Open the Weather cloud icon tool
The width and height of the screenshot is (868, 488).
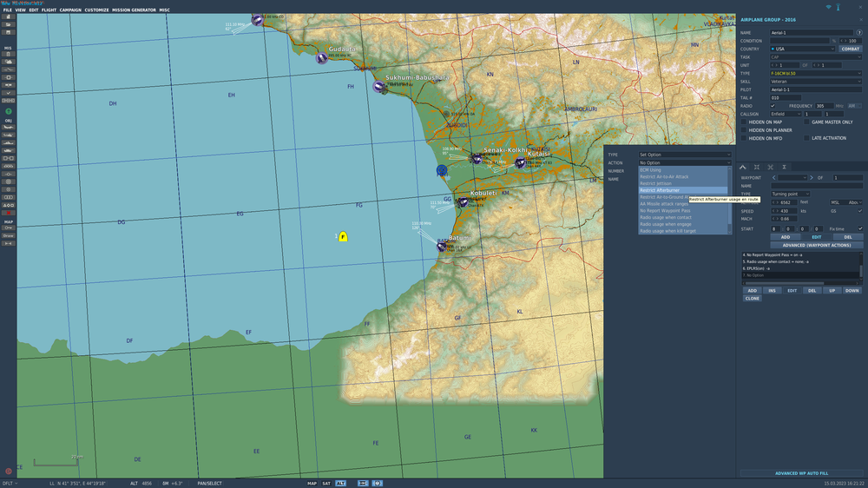(x=8, y=62)
